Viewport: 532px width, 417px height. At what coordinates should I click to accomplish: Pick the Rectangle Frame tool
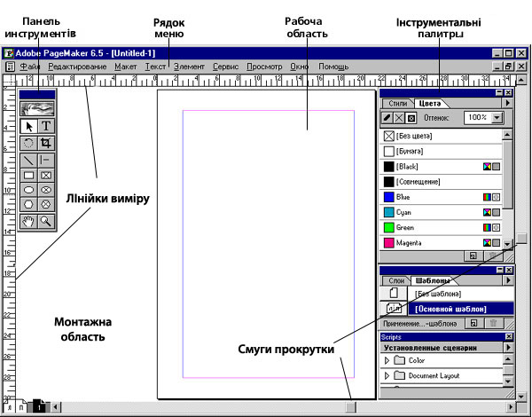tap(46, 175)
